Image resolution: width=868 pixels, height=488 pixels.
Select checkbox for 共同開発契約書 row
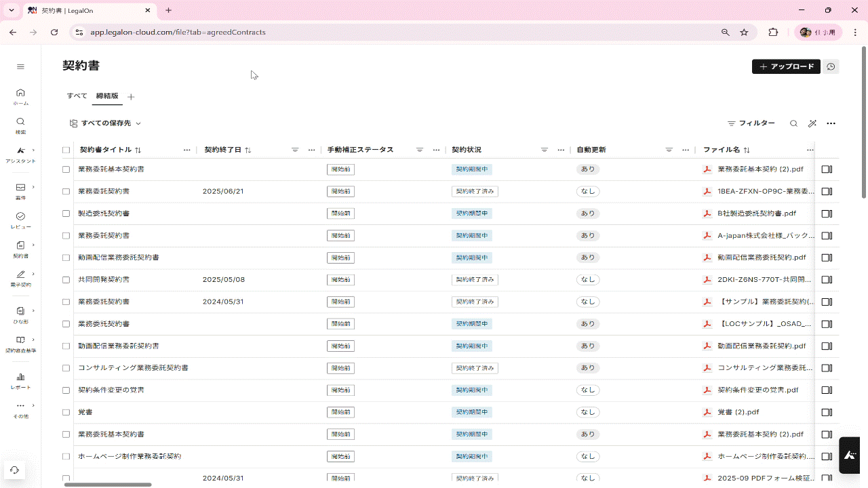click(x=66, y=280)
